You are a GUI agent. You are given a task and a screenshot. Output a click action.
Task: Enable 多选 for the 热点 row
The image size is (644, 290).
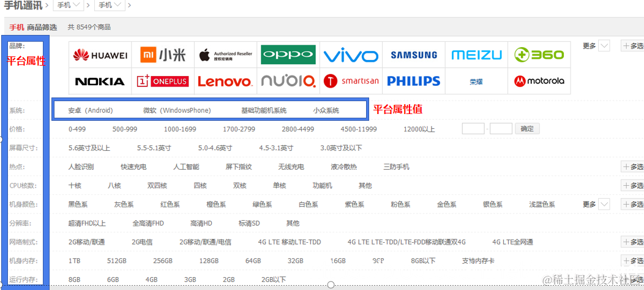pos(632,166)
